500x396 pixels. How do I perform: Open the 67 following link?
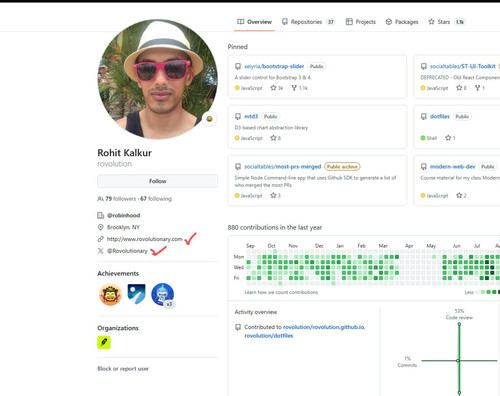[156, 199]
